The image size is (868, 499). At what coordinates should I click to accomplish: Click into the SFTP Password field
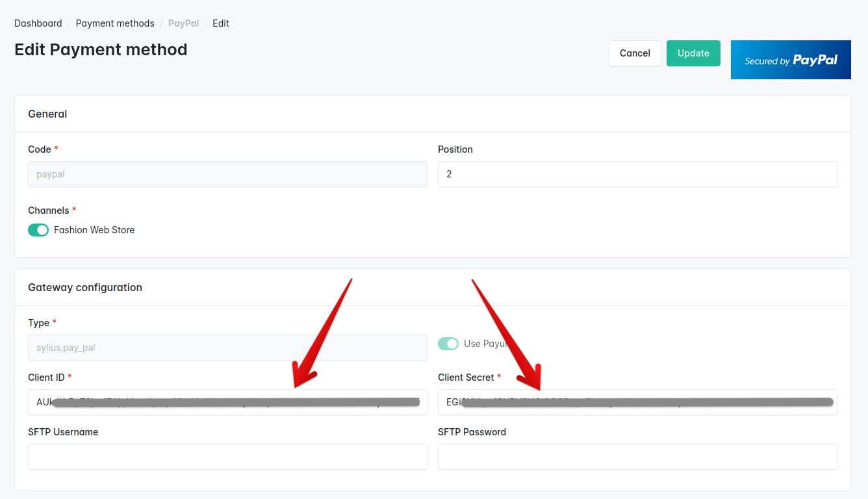coord(637,457)
